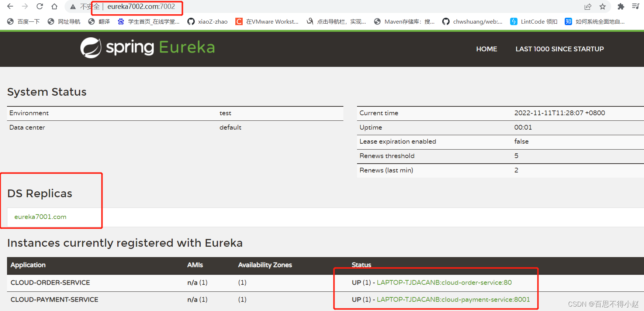Click the browser forward arrow

tap(25, 6)
